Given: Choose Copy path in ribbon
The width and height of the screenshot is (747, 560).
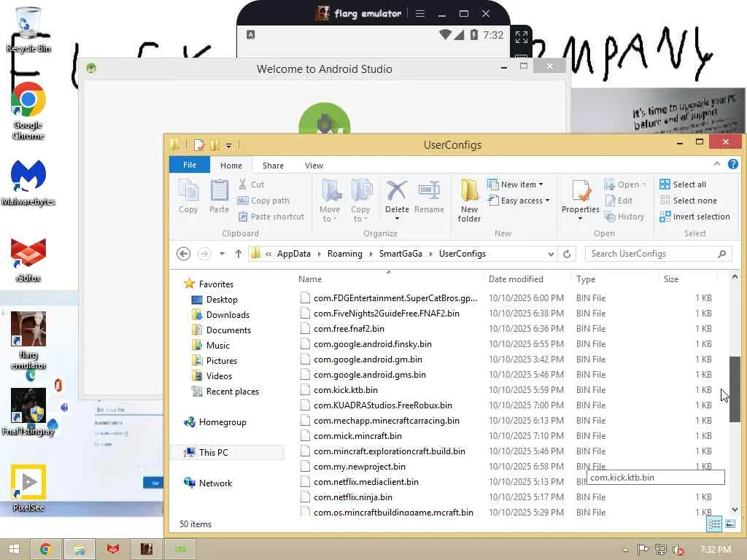Looking at the screenshot, I should pos(263,201).
